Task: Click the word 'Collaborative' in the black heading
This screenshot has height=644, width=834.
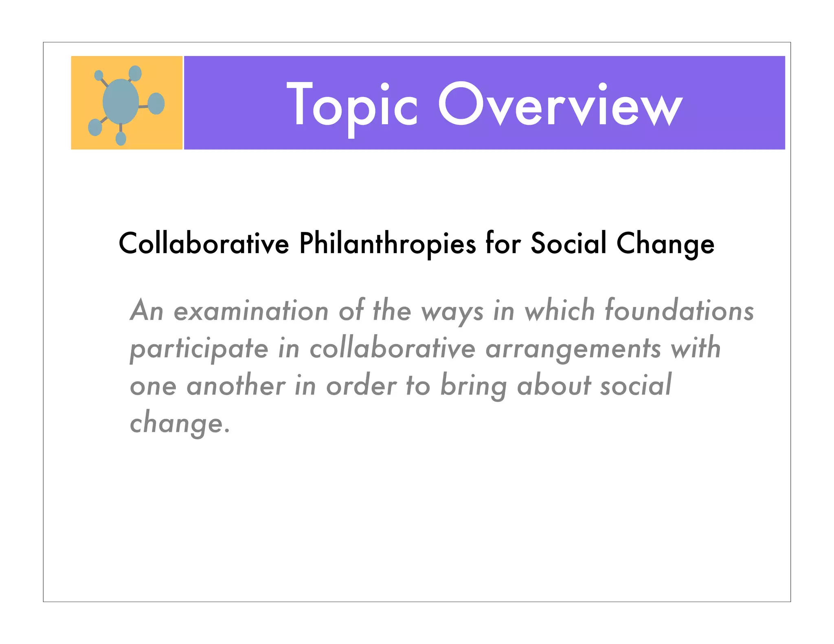Action: click(x=204, y=243)
